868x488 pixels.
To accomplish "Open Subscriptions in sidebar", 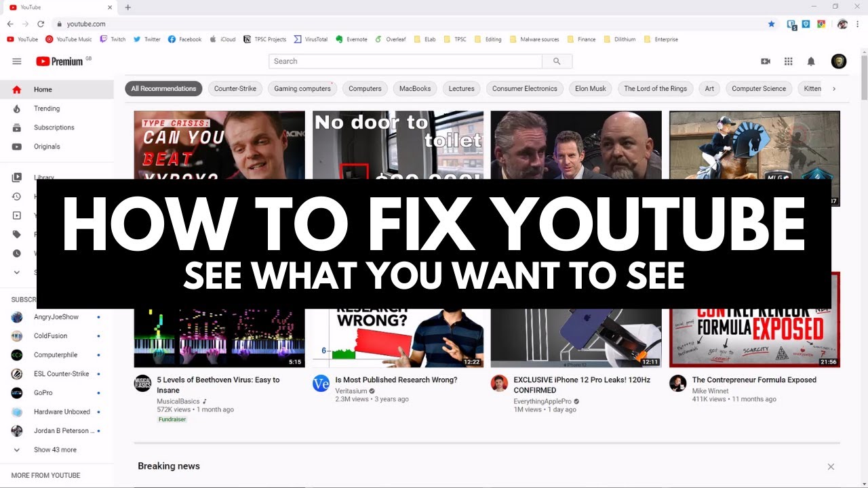I will tap(57, 127).
